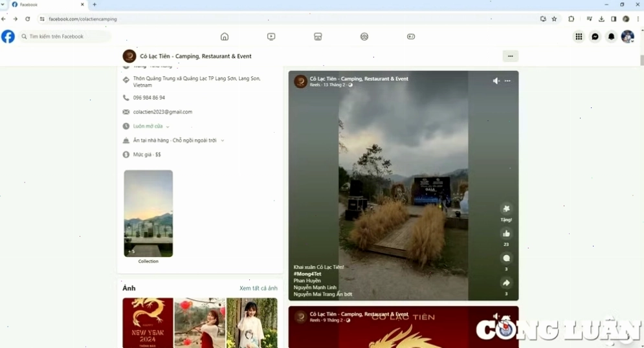Click 'Ẩn bớt' to collapse reel caption
This screenshot has width=644, height=348.
[x=344, y=294]
